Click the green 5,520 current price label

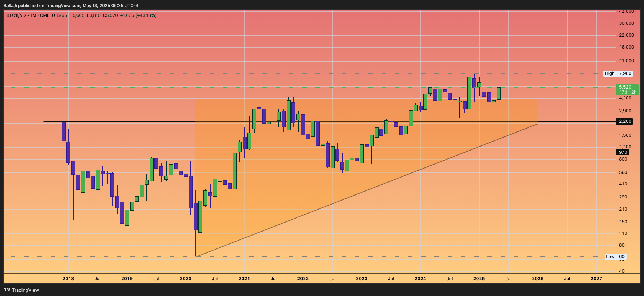click(625, 87)
